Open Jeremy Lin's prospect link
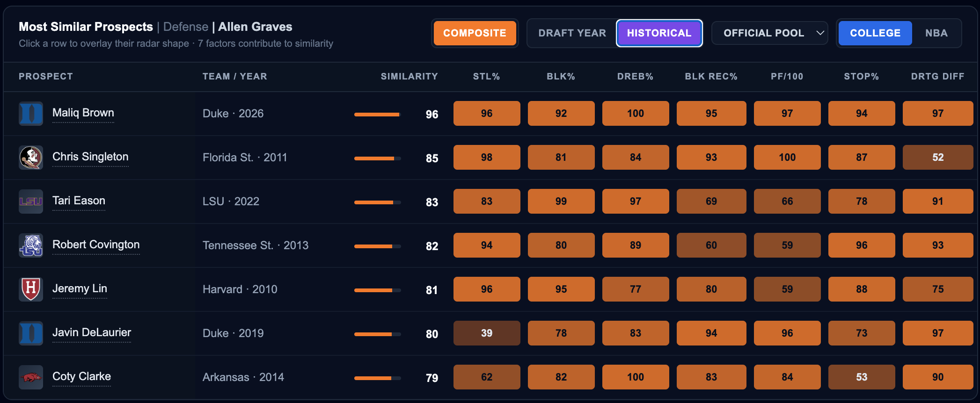980x403 pixels. (x=80, y=288)
